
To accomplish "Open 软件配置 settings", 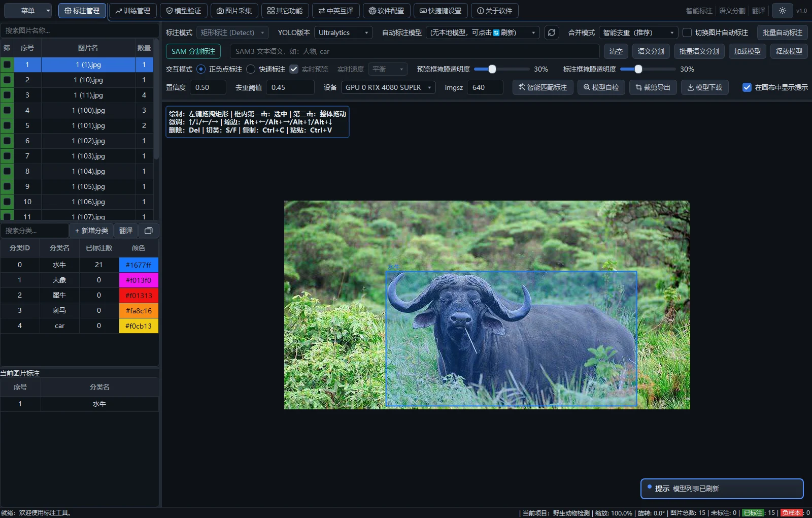I will pyautogui.click(x=387, y=11).
